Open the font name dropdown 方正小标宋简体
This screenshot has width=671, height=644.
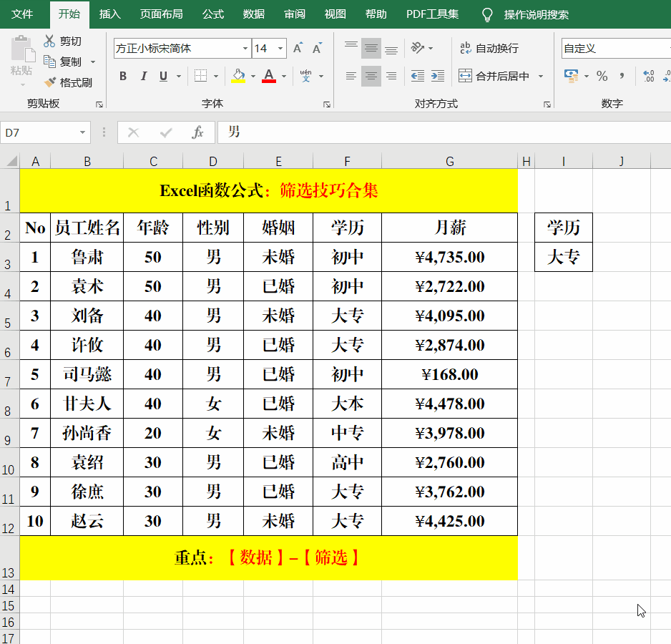(245, 49)
